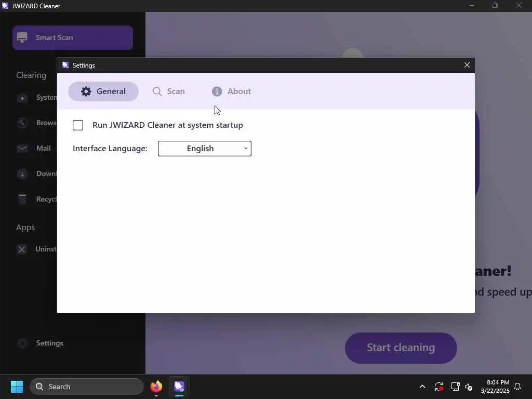Screen dimensions: 532x399
Task: Click the Start cleaning button
Action: (401, 348)
